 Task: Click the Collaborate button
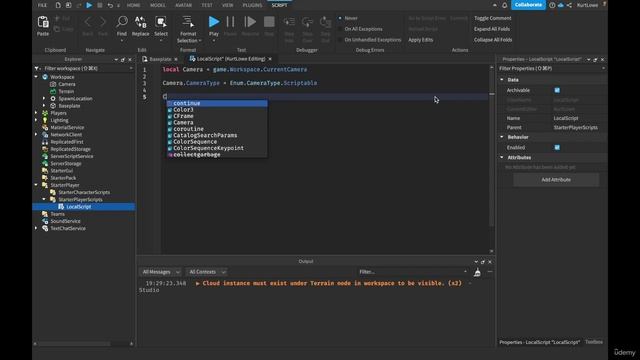click(x=528, y=5)
